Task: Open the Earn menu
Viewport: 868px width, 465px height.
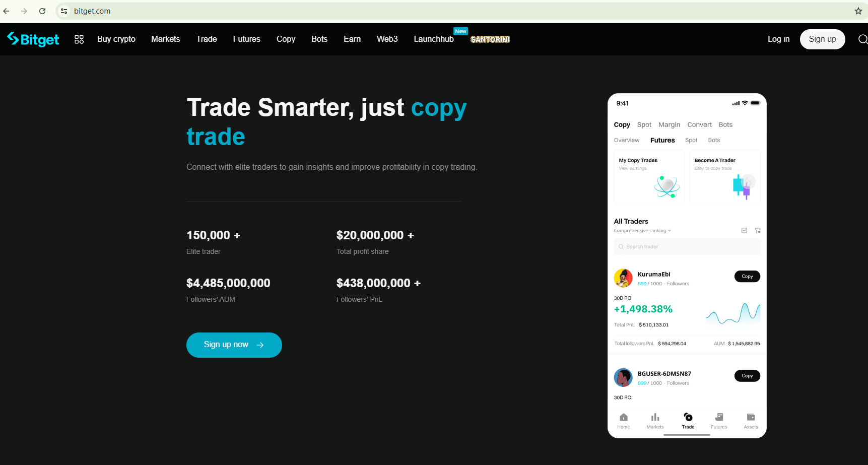Action: coord(352,39)
